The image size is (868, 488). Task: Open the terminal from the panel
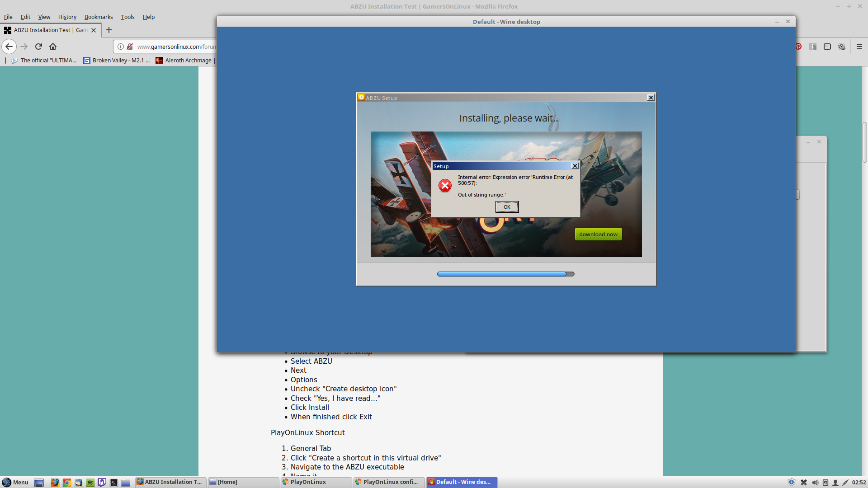coord(114,482)
